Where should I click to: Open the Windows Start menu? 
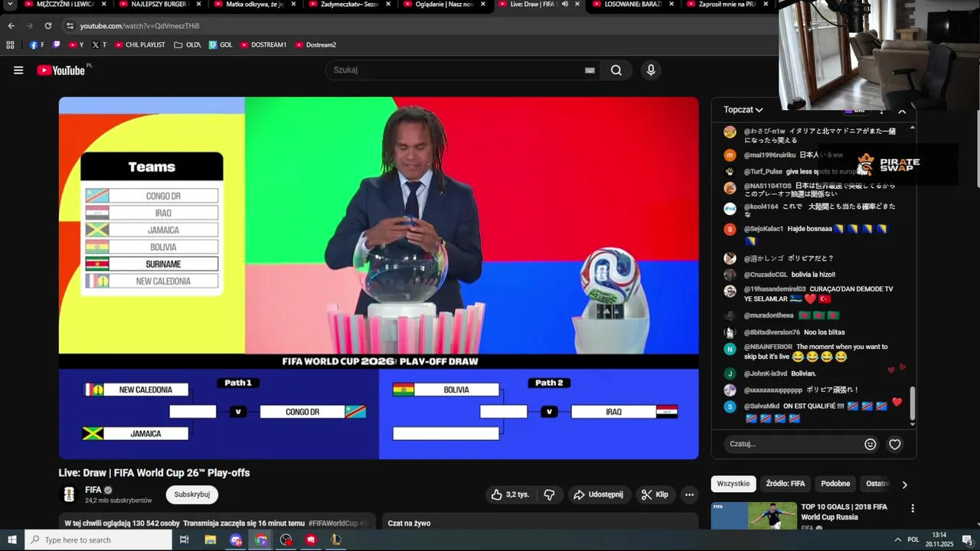pos(12,540)
